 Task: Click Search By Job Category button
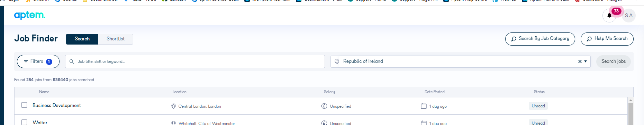540,39
